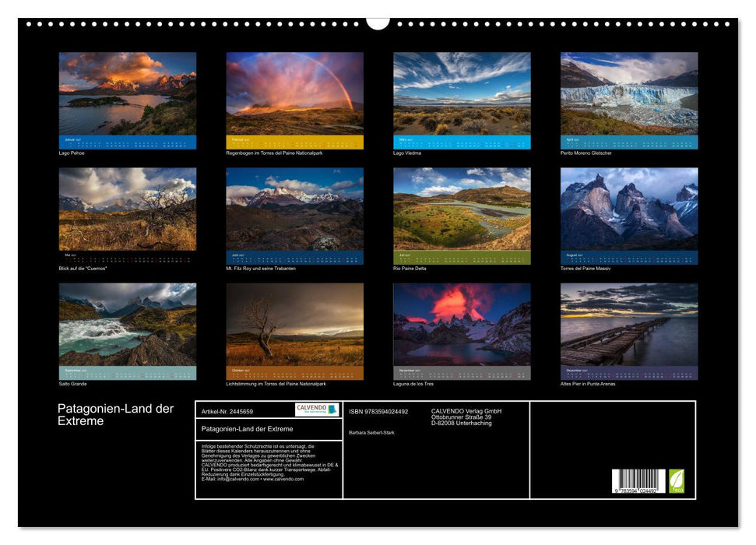Click the caption 'Rio Paine Delta'
The image size is (756, 545).
[x=410, y=268]
